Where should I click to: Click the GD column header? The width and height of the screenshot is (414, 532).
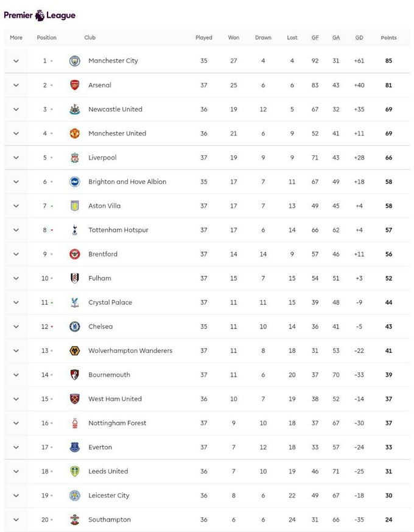[x=359, y=38]
